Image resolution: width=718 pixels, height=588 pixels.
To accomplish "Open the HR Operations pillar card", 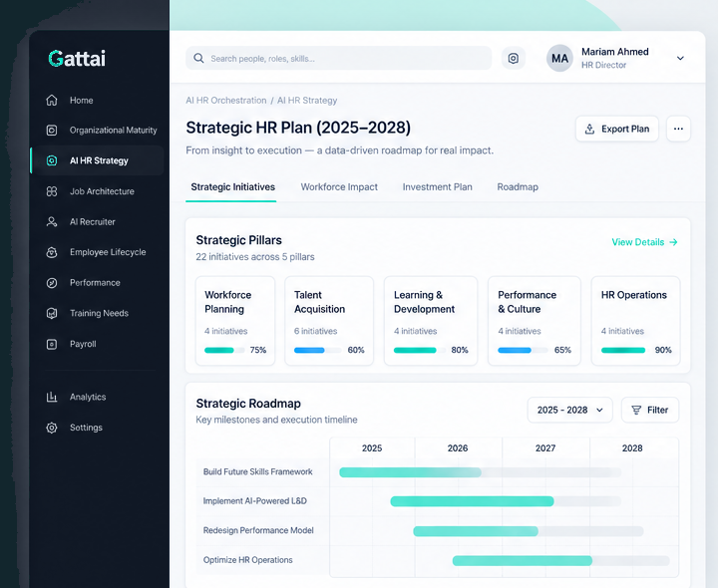I will click(x=635, y=321).
